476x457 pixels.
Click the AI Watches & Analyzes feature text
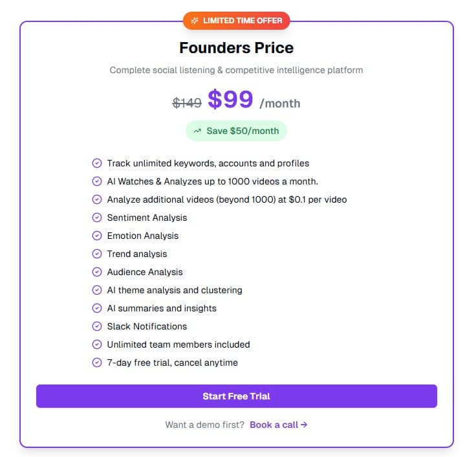[212, 181]
